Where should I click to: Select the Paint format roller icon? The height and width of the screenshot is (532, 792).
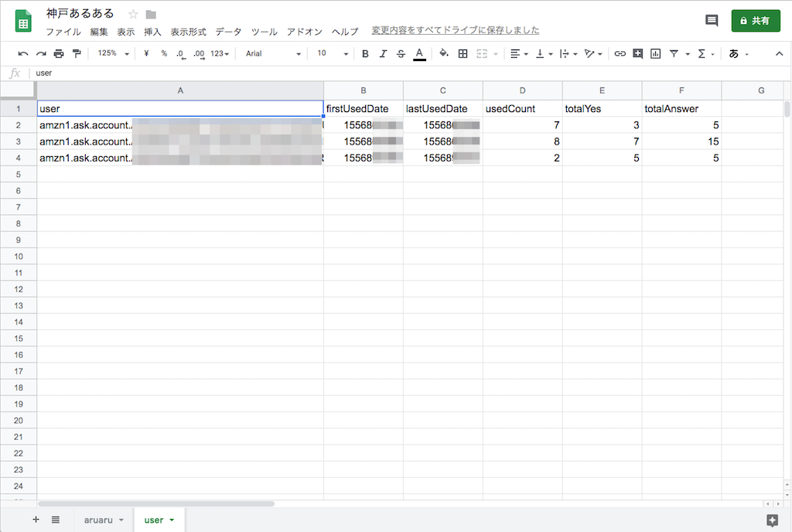tap(77, 53)
